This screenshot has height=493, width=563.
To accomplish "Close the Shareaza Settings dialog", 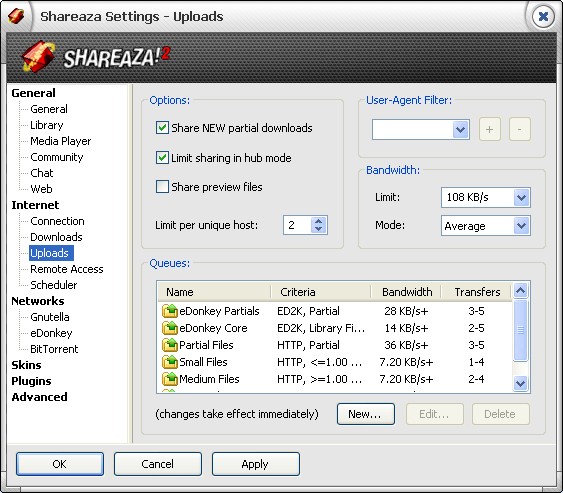I will (543, 16).
